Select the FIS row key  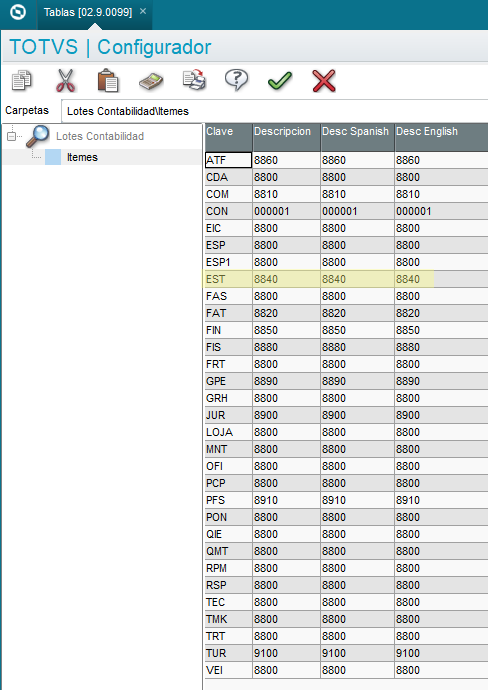tap(228, 347)
